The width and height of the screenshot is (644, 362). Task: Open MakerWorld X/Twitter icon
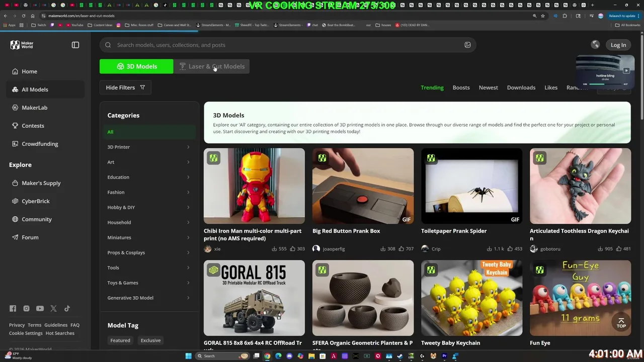click(53, 309)
